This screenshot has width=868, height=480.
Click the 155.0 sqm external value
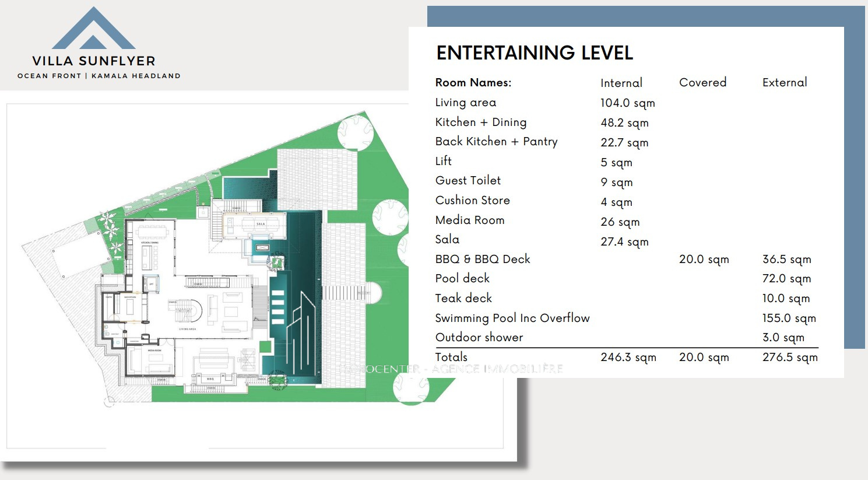(x=789, y=318)
